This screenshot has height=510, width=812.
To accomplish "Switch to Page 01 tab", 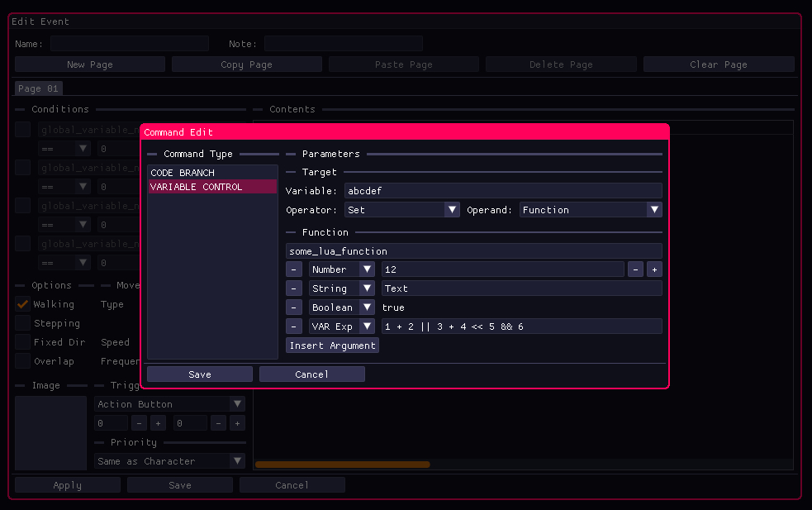I will [x=39, y=88].
